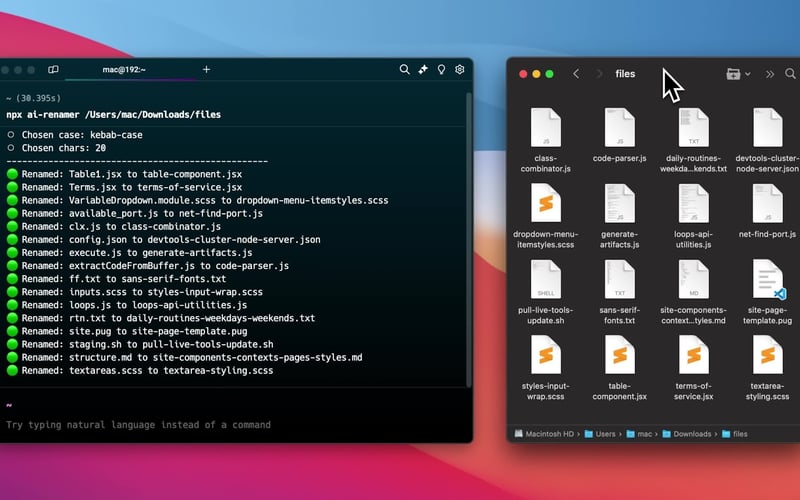Viewport: 800px width, 500px height.
Task: Select pull-live-tools-update.sh file
Action: coord(545,292)
